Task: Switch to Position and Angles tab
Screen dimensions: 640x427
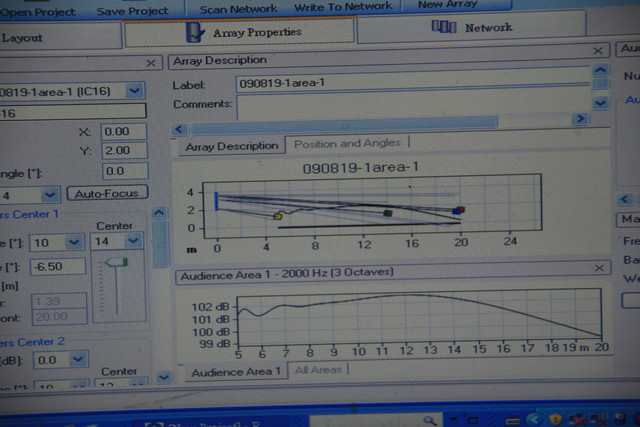Action: point(347,144)
